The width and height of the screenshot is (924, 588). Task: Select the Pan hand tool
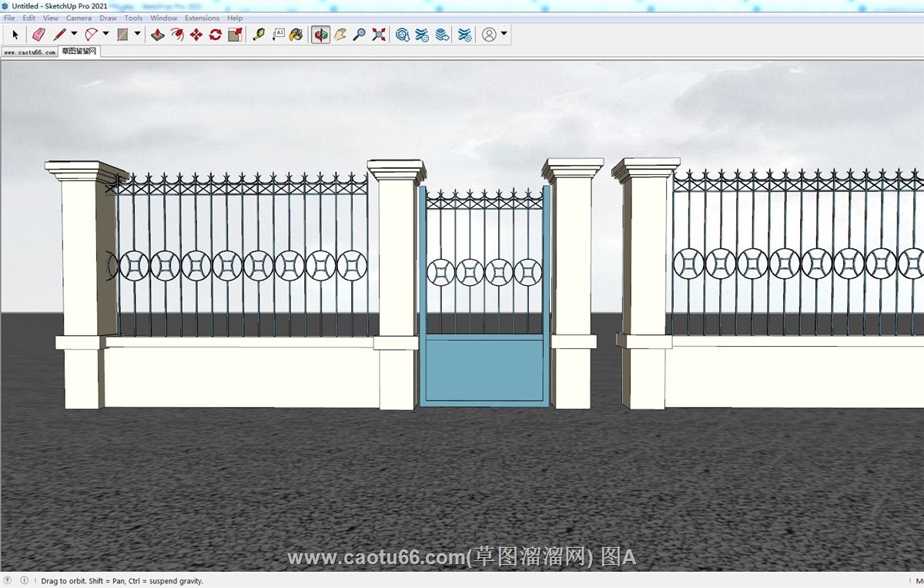(x=340, y=35)
